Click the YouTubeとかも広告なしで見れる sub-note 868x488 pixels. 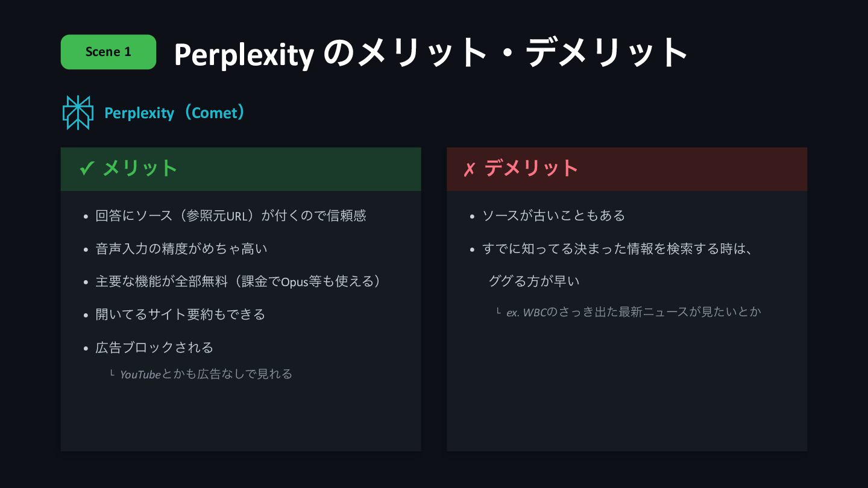coord(206,374)
